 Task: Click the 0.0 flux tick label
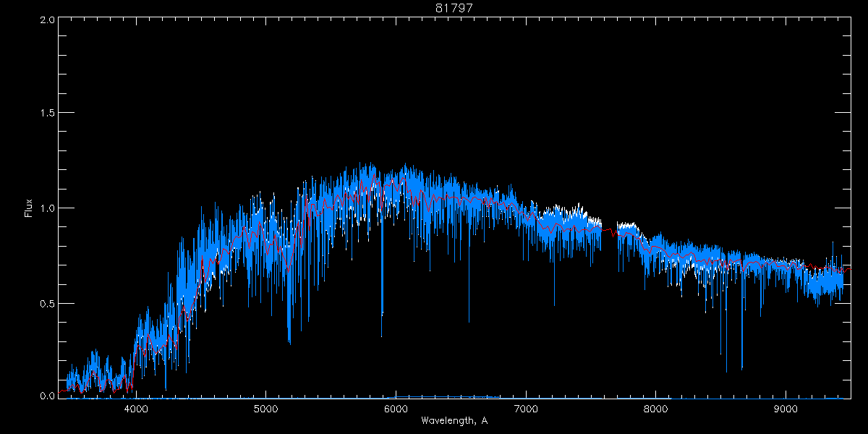tap(48, 396)
